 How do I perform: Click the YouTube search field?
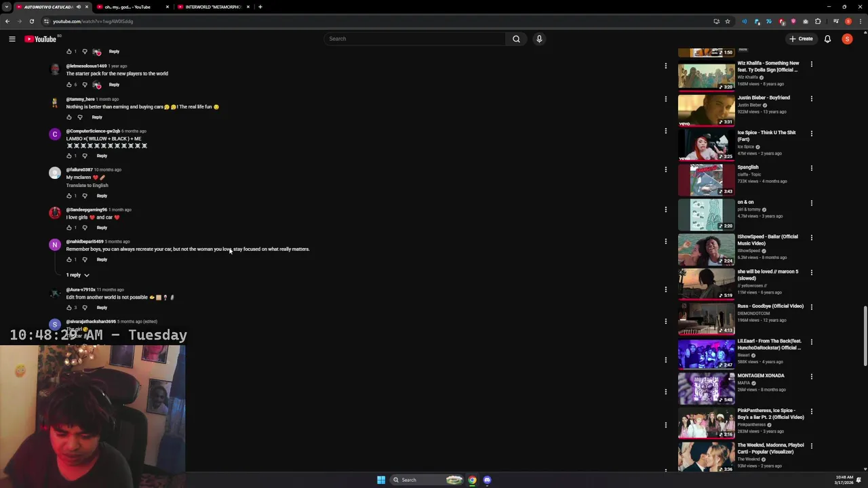pos(415,39)
